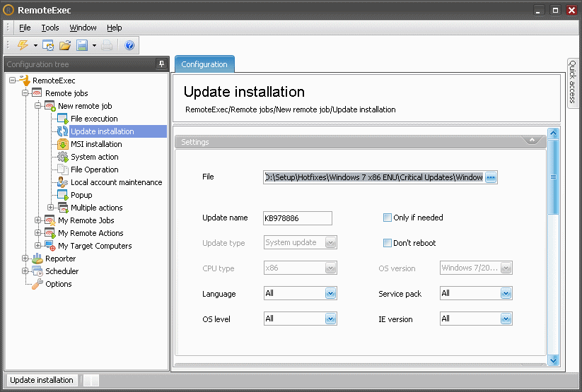582x392 pixels.
Task: Select System action in the tree
Action: click(x=95, y=157)
